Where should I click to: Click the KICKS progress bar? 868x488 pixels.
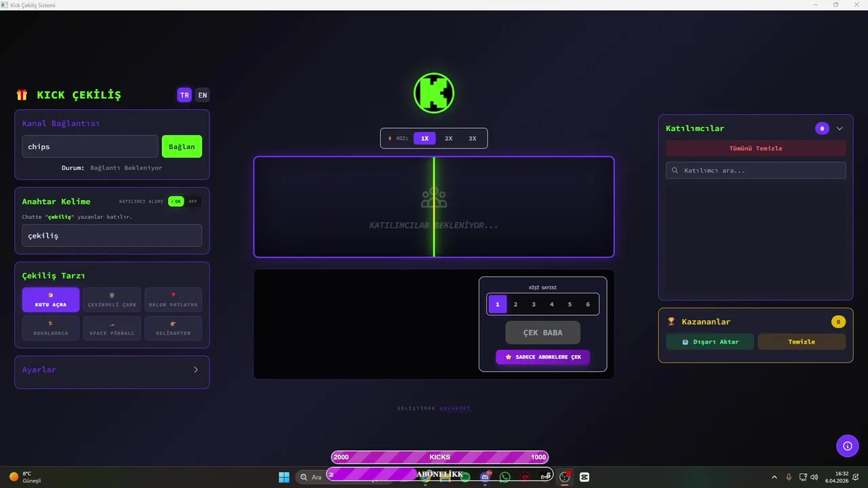(439, 457)
